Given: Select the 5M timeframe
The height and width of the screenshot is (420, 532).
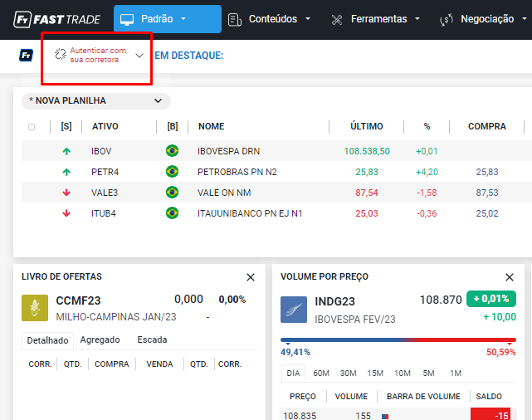Looking at the screenshot, I should click(428, 374).
